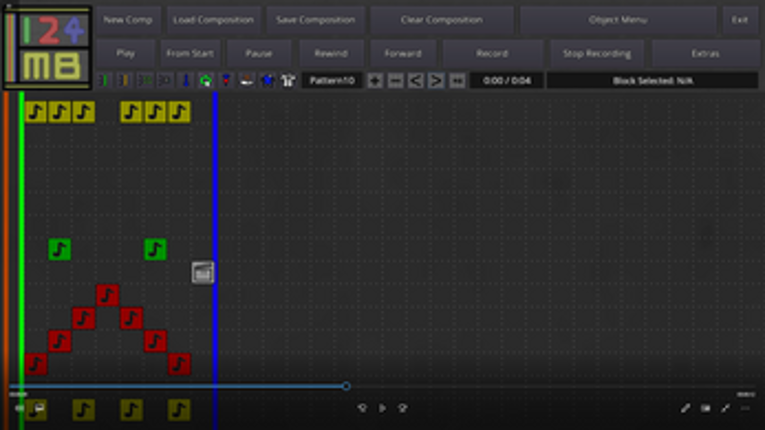Select second yellow note block in bottom row

pos(83,410)
